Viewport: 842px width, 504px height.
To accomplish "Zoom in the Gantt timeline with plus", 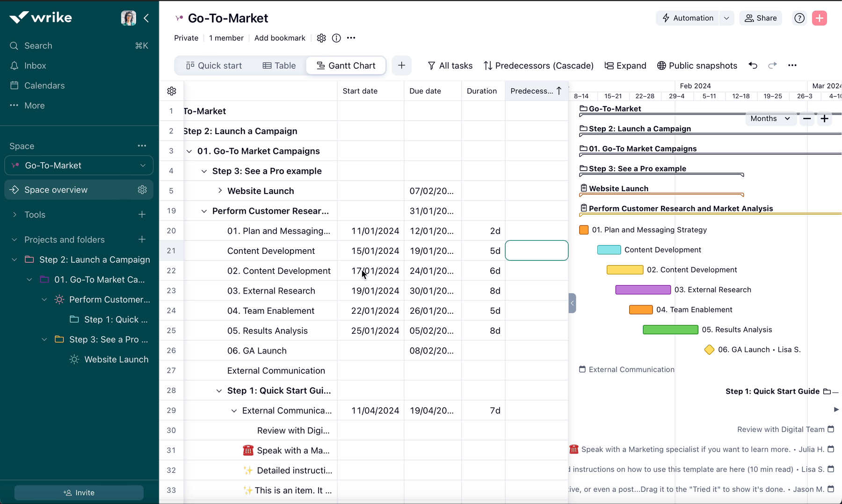I will pyautogui.click(x=824, y=119).
